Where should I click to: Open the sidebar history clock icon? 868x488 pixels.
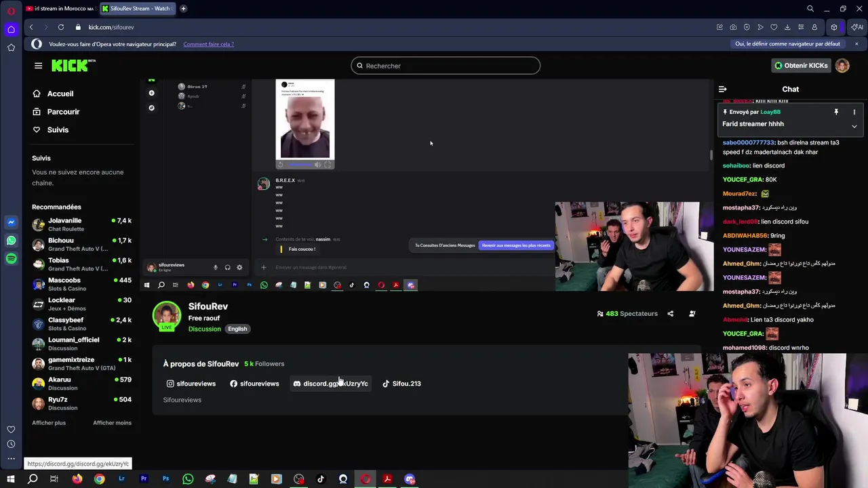(x=11, y=444)
